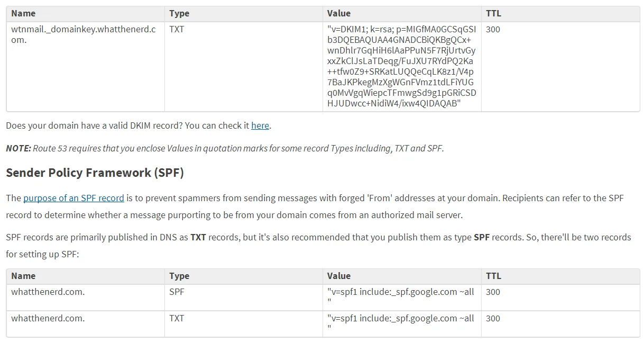Click the TXT type cell in the DKIM row
This screenshot has width=644, height=342.
pos(177,30)
